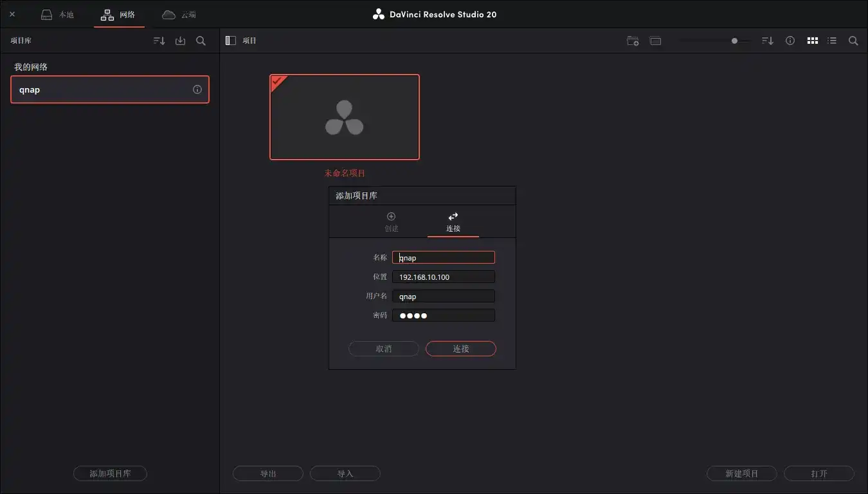This screenshot has height=494, width=868.
Task: Create a new folder in the project panel
Action: click(632, 40)
